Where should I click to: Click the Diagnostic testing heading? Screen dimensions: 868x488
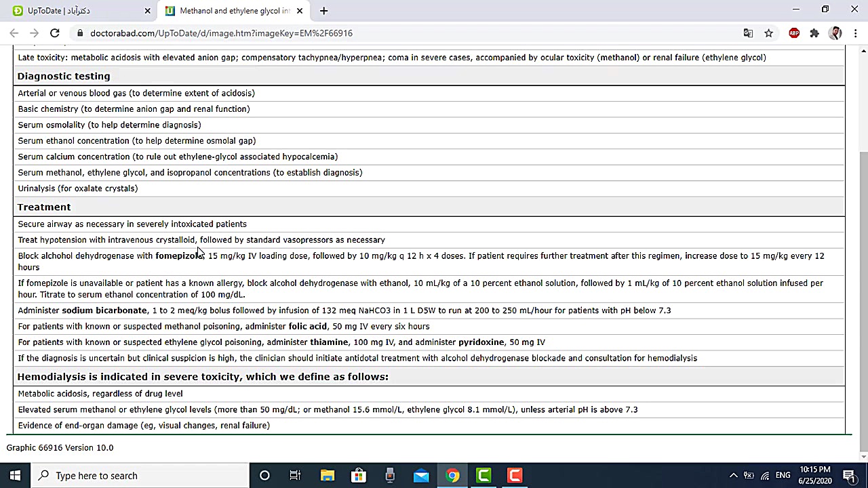(64, 76)
